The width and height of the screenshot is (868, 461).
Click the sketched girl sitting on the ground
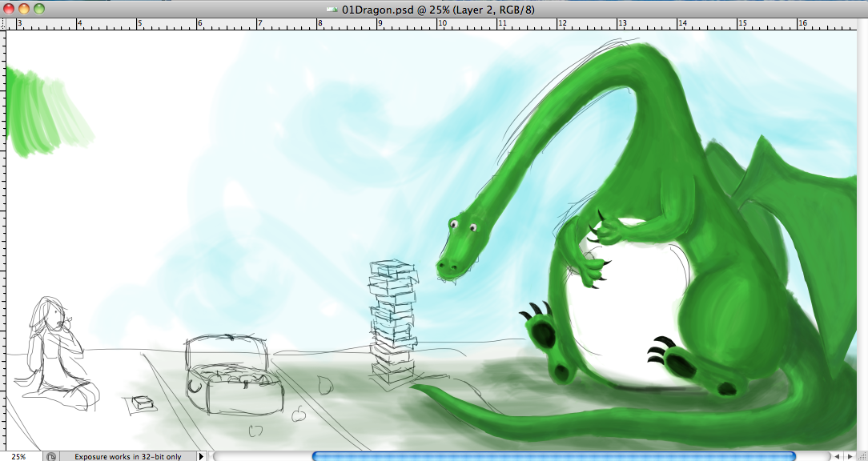pyautogui.click(x=54, y=352)
